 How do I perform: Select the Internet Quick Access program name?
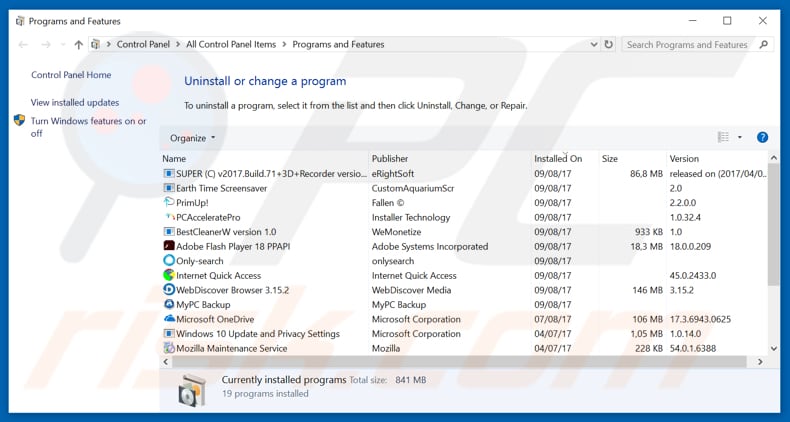click(218, 275)
